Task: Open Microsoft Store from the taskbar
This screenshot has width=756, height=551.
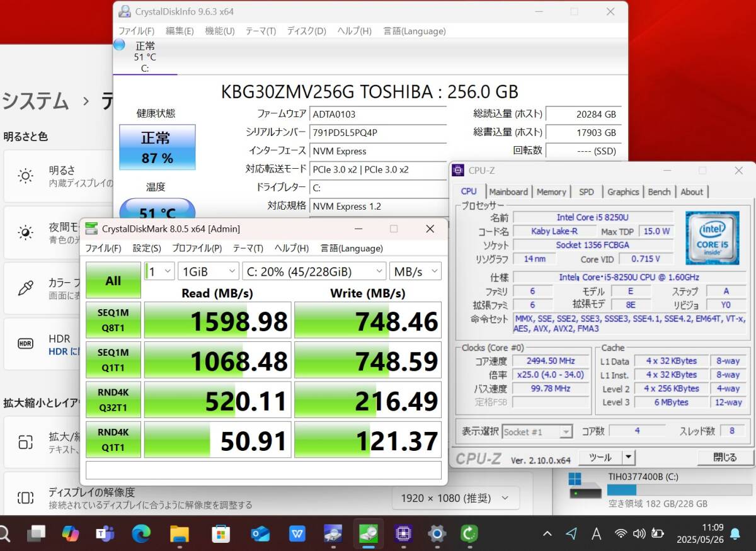Action: [220, 534]
